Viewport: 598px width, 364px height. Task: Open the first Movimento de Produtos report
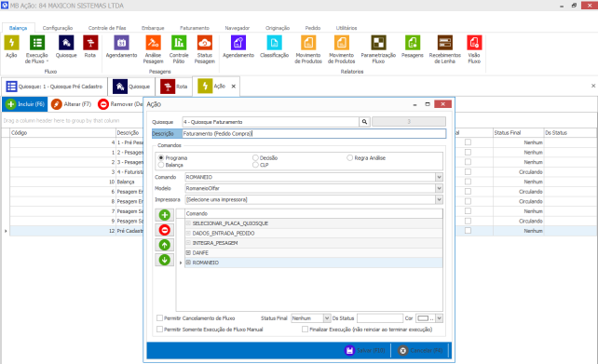(x=308, y=49)
